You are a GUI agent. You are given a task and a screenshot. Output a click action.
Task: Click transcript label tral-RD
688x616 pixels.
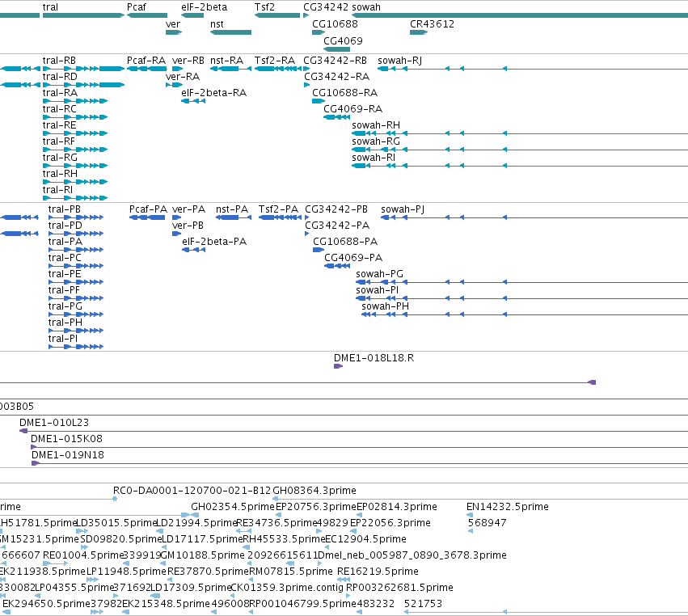pyautogui.click(x=60, y=77)
